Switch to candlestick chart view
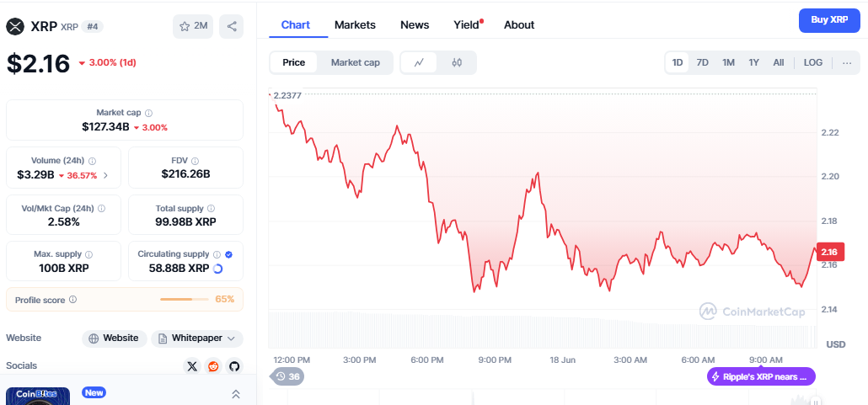Image resolution: width=868 pixels, height=405 pixels. pos(457,62)
